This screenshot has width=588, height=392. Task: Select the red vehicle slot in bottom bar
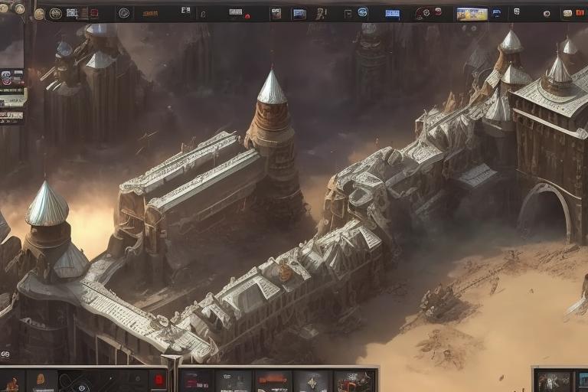tap(354, 381)
